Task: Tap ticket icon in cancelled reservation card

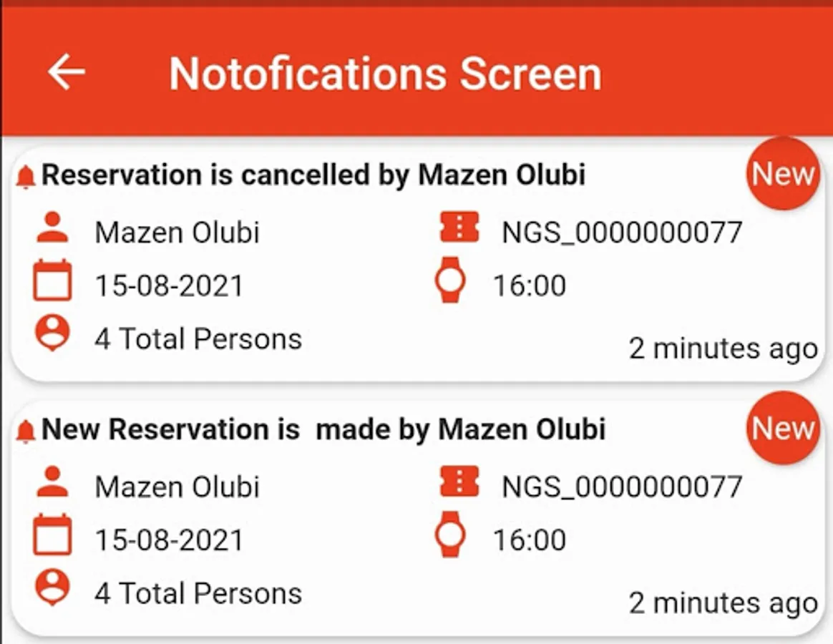Action: pos(459,229)
